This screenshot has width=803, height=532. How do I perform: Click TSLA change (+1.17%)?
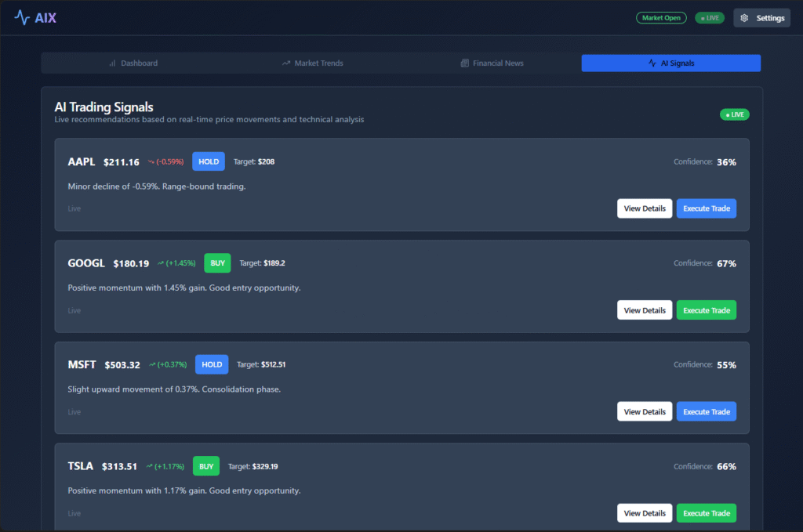[x=169, y=466]
